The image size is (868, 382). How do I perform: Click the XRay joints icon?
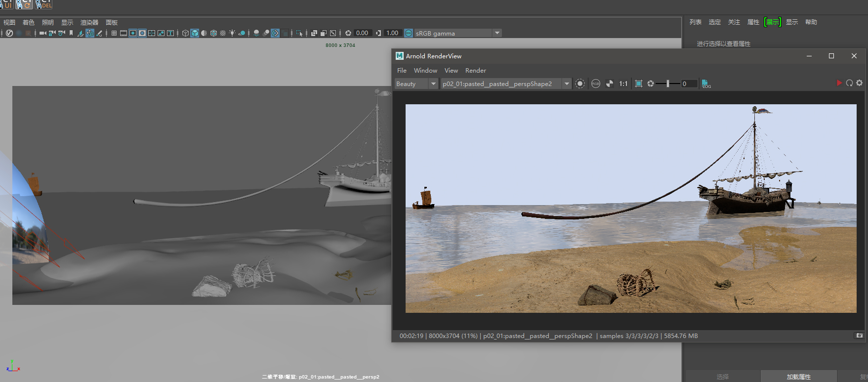[333, 33]
